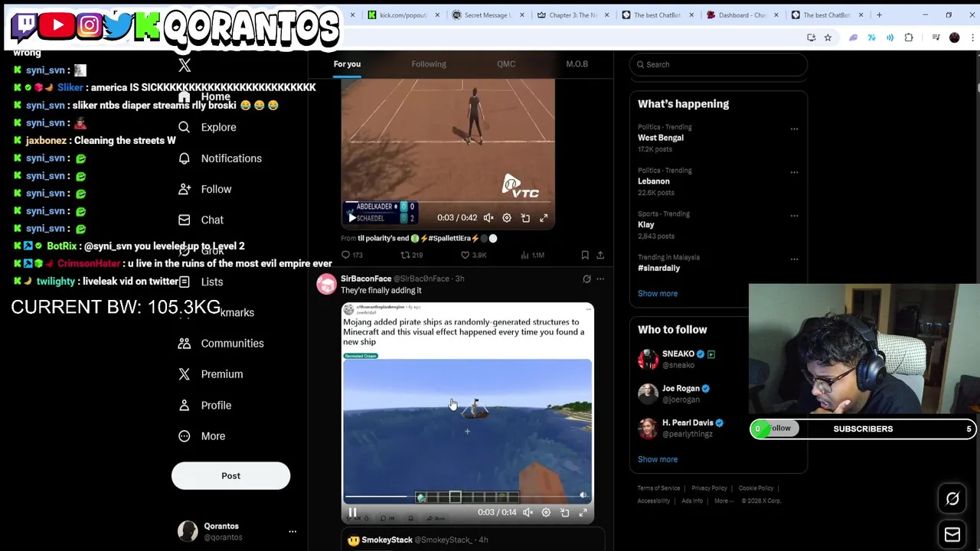Open options for West Bengal trend

coord(794,129)
